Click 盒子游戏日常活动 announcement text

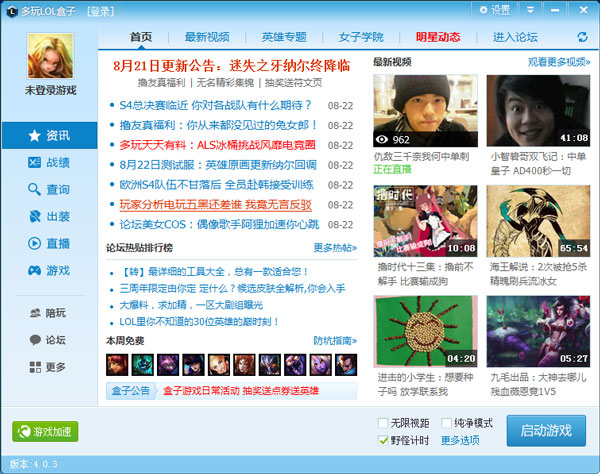241,391
